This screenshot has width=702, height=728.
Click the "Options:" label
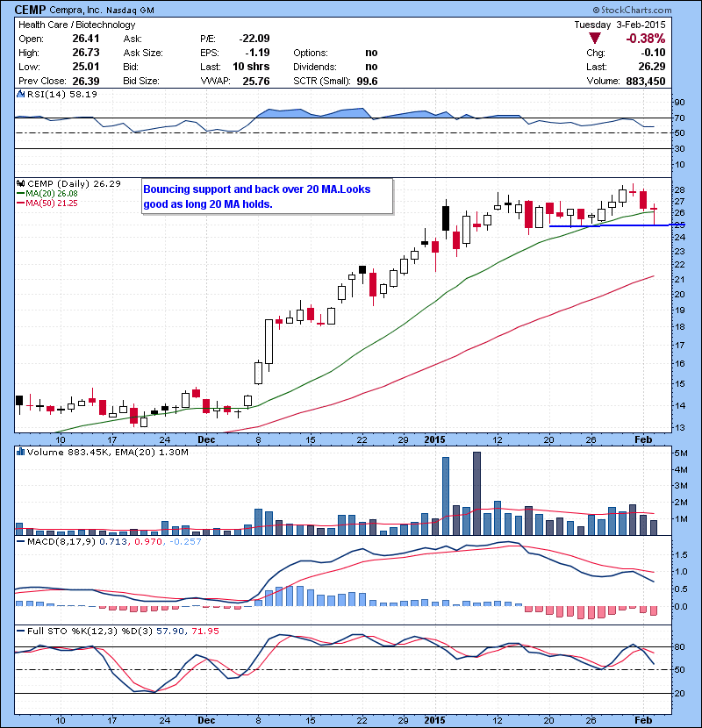tap(311, 53)
